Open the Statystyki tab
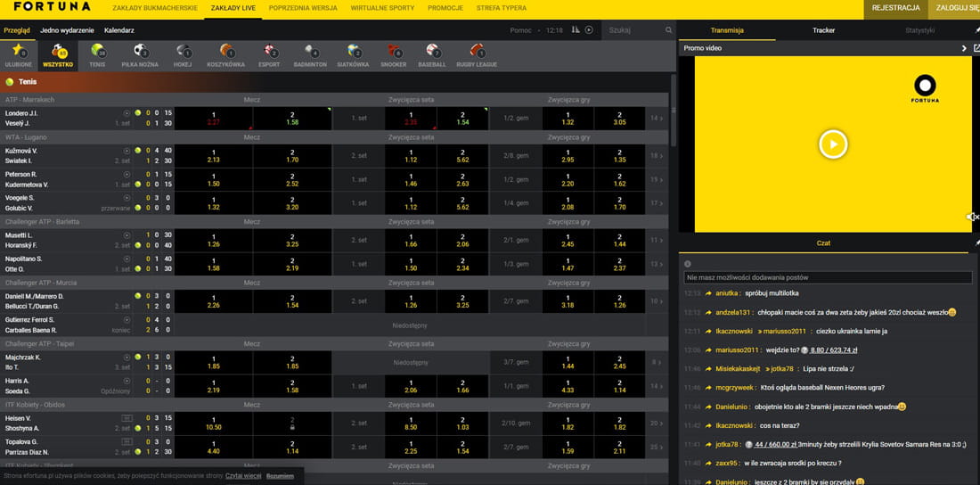The image size is (980, 485). pyautogui.click(x=920, y=30)
